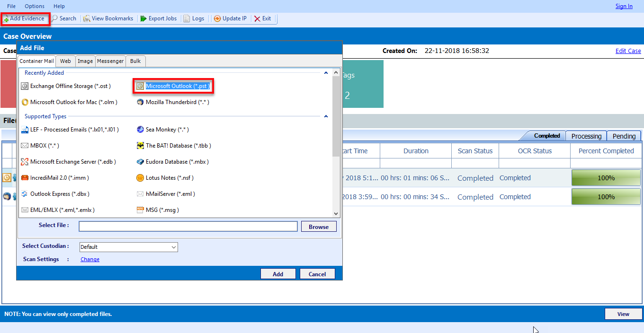644x333 pixels.
Task: Click the Duration column header
Action: pos(416,151)
